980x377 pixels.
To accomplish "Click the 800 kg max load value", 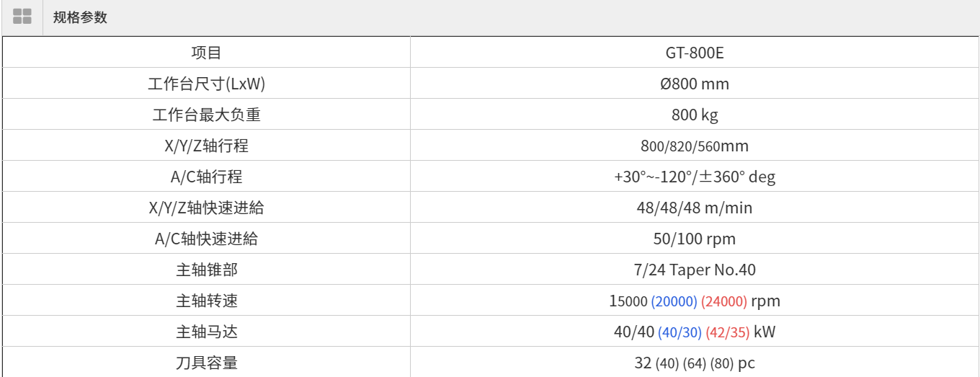I will (694, 115).
